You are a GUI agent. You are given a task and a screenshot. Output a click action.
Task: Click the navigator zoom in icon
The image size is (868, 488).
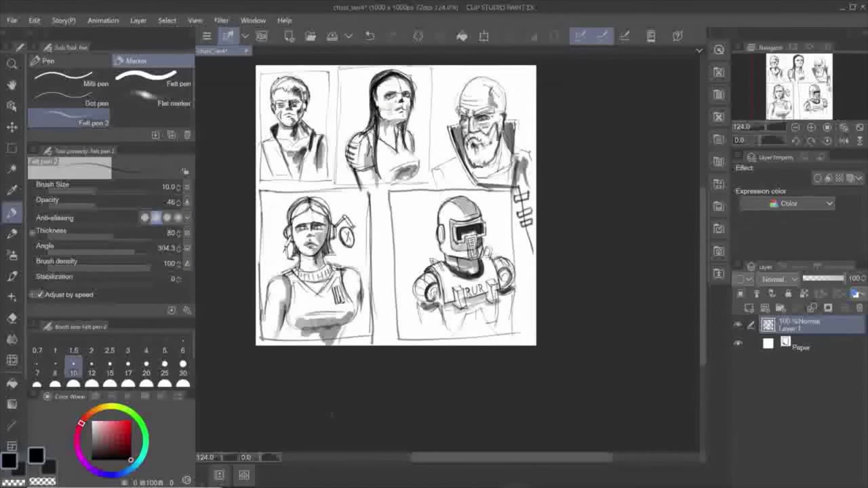pyautogui.click(x=811, y=127)
